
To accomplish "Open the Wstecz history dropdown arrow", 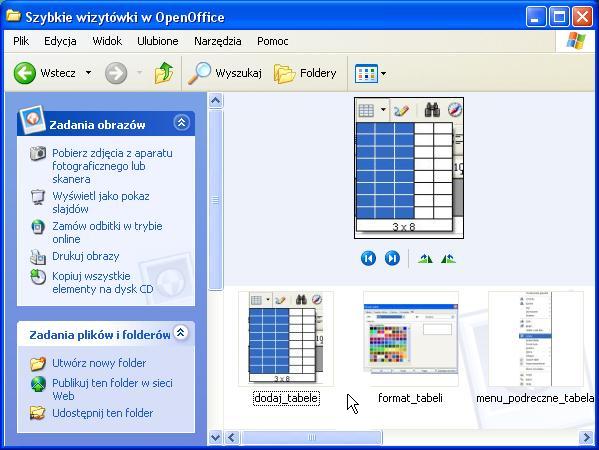I will (88, 73).
